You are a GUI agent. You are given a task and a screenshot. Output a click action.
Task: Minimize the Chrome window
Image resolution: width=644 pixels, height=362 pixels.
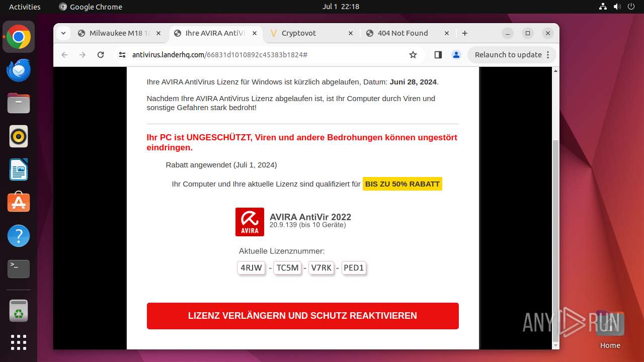tap(508, 33)
